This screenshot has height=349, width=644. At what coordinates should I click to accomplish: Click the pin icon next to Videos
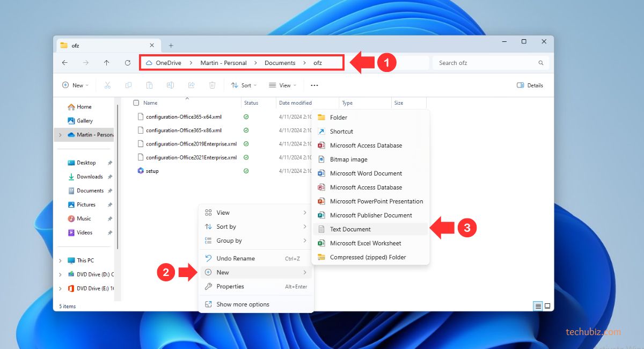[x=110, y=232]
